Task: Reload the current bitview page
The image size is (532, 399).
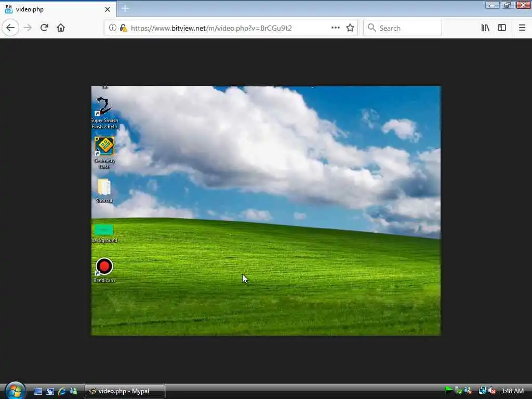Action: coord(44,28)
